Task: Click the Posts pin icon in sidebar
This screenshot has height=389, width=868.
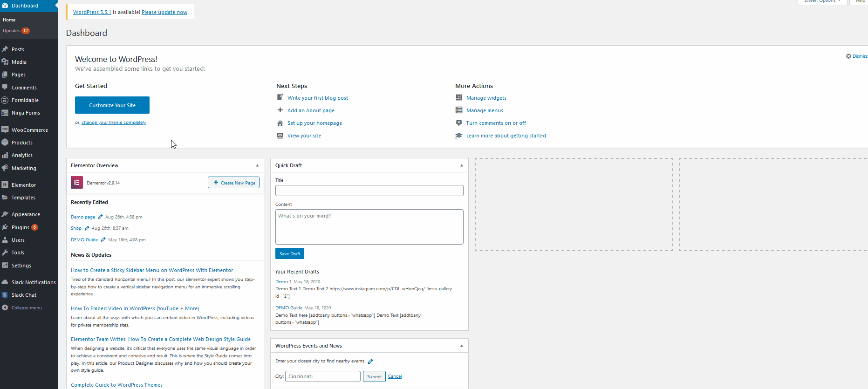Action: tap(5, 49)
